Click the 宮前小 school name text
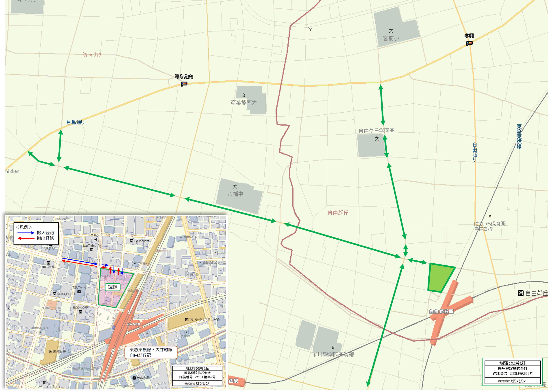 coord(391,38)
